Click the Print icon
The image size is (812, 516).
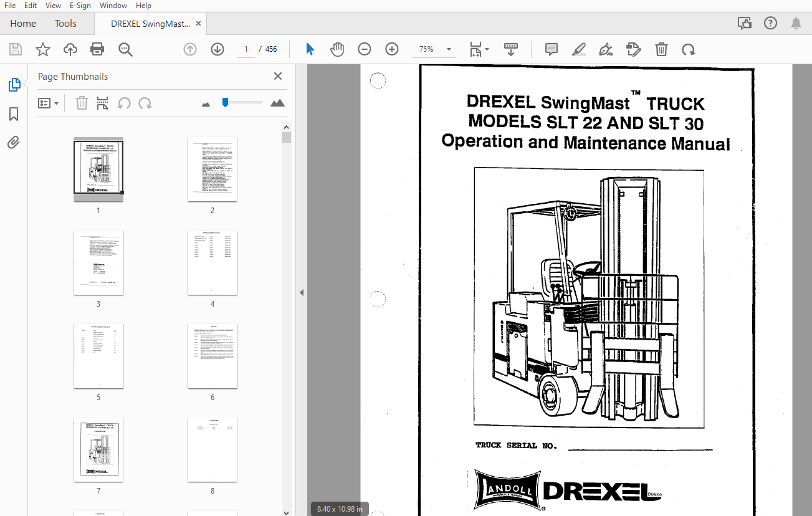click(97, 49)
